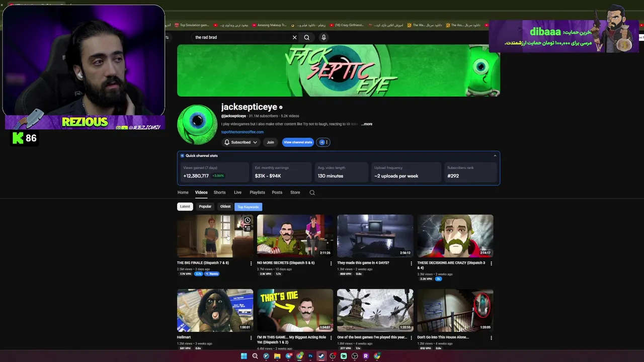Open the Hellmart video thumbnail
Screen dimensions: 644x362
coord(215,310)
